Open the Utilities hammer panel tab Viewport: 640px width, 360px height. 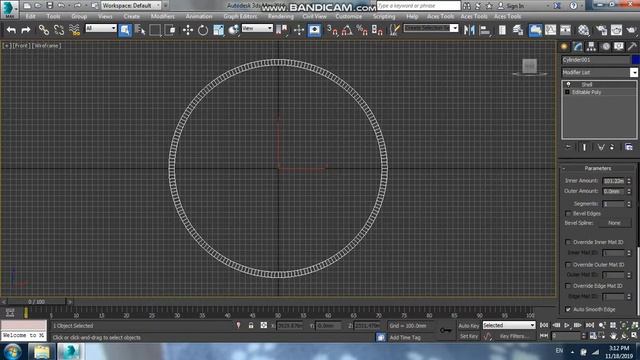click(x=632, y=47)
